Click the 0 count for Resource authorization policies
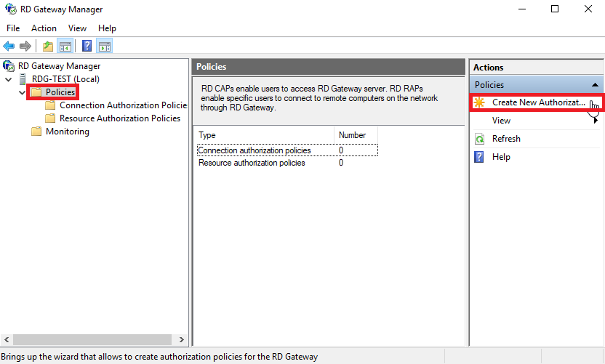The width and height of the screenshot is (605, 364). click(x=341, y=163)
